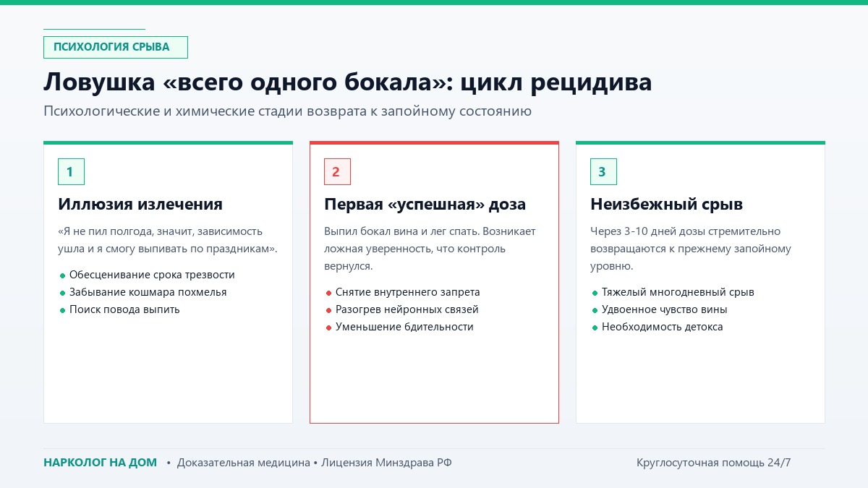868x488 pixels.
Task: Click the bullet 'Поиск повода выпить'
Action: tap(124, 309)
